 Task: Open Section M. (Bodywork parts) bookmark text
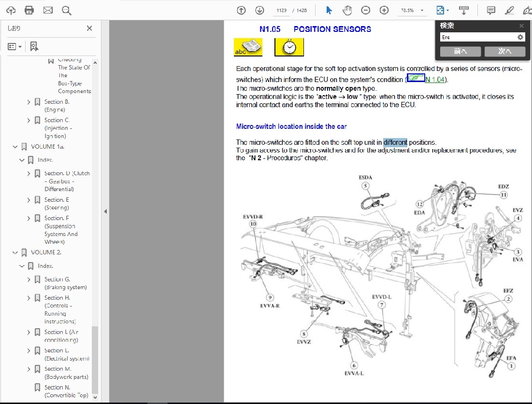[x=66, y=373]
